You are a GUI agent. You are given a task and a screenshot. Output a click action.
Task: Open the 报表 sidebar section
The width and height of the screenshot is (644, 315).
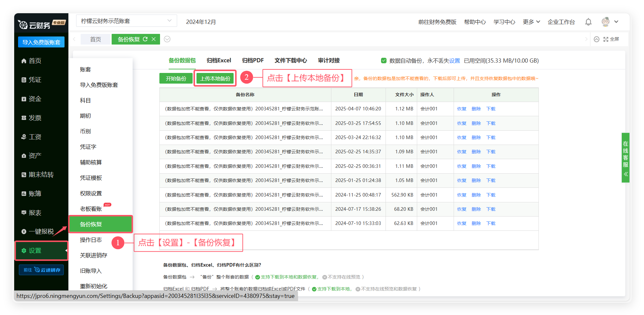(x=35, y=213)
